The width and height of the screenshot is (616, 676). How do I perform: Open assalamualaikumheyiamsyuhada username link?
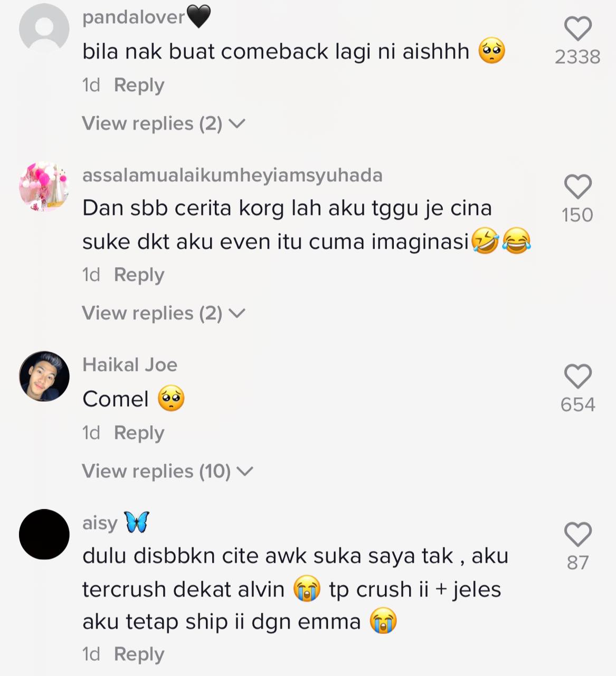tap(232, 175)
